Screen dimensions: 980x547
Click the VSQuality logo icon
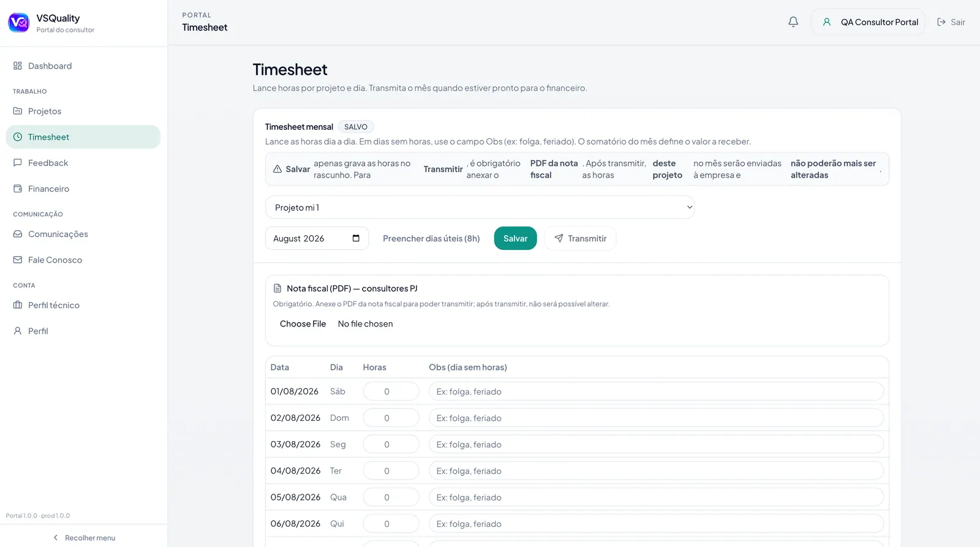click(18, 23)
